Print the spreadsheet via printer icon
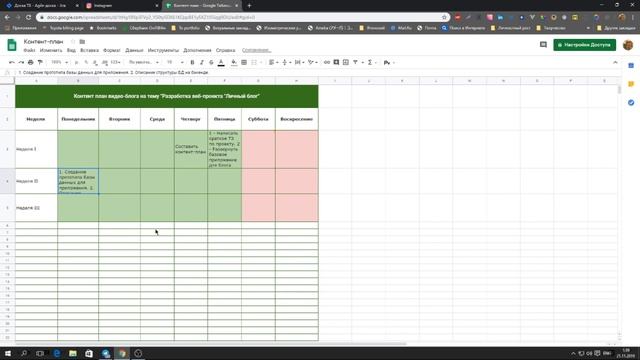 click(x=31, y=62)
